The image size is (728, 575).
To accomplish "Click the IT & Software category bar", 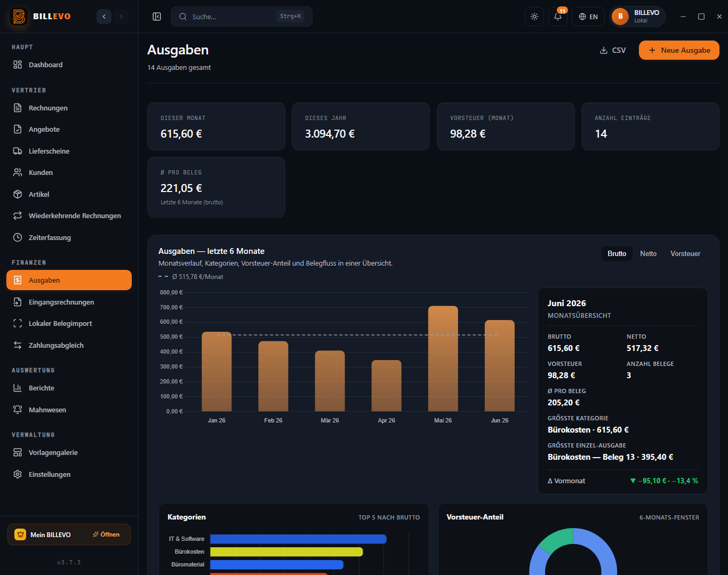I will click(298, 539).
